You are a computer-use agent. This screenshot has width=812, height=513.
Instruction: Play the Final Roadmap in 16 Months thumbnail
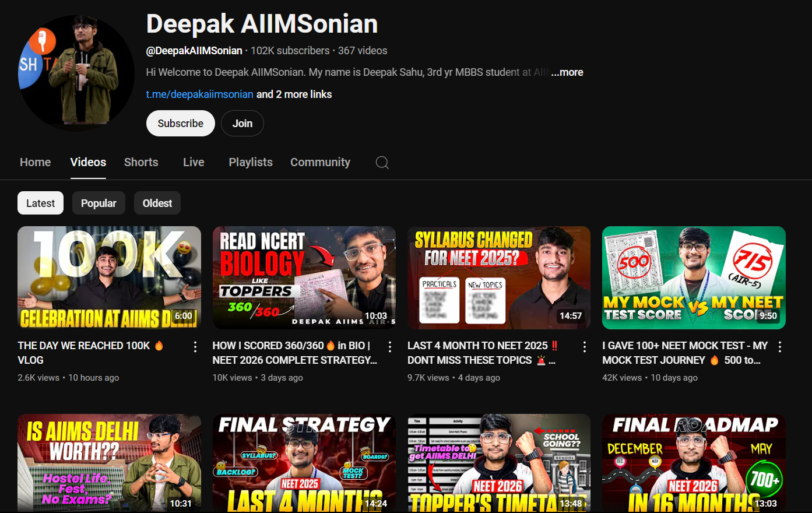pyautogui.click(x=694, y=463)
